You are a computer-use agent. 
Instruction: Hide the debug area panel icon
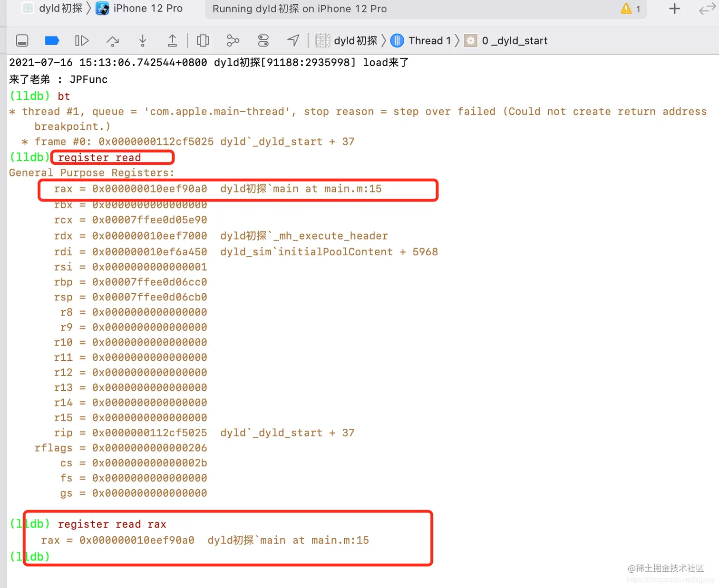(22, 41)
